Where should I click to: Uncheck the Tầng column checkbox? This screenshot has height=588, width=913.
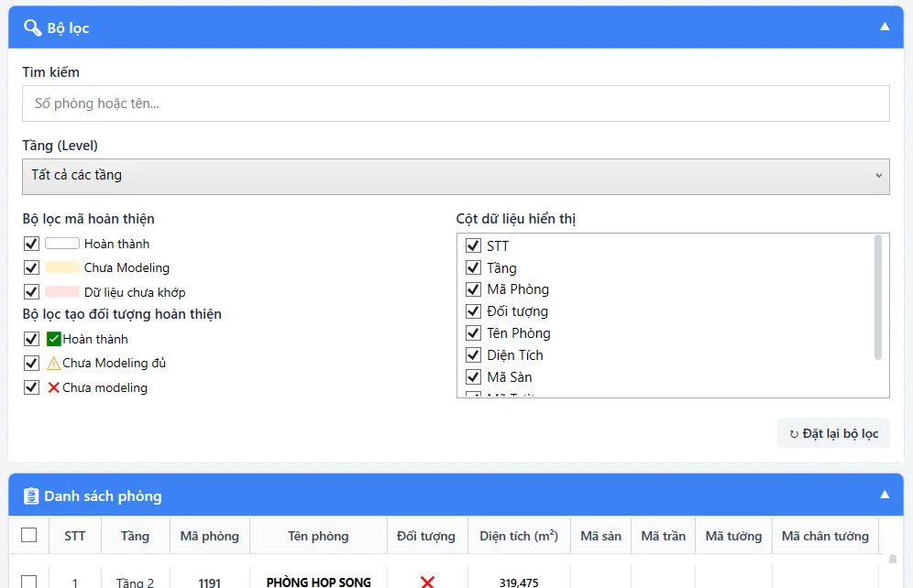click(x=473, y=267)
